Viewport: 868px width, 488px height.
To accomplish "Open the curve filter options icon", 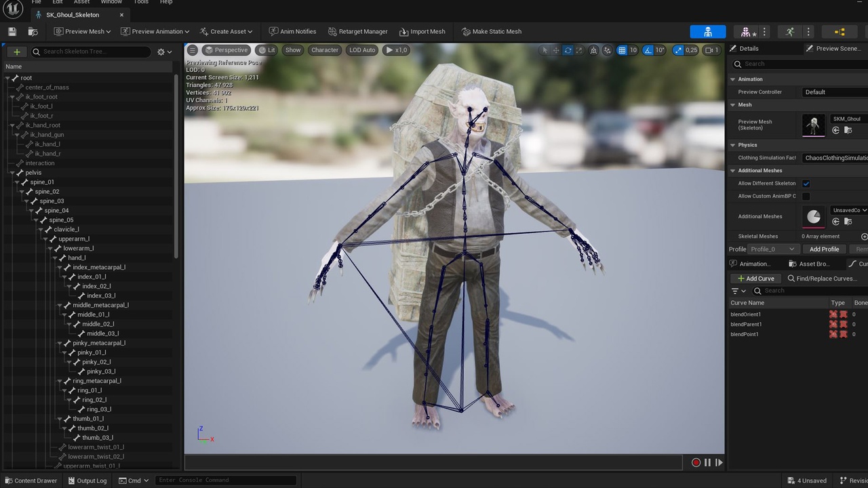I will click(738, 291).
